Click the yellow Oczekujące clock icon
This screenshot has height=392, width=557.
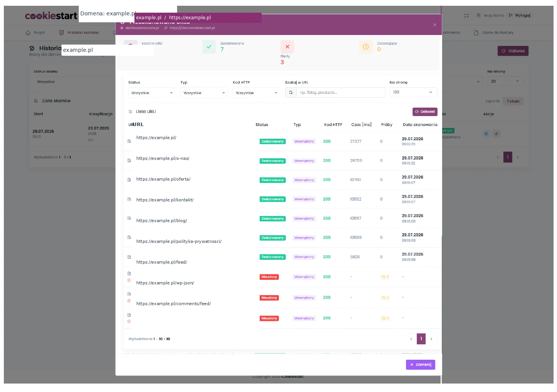pyautogui.click(x=366, y=47)
